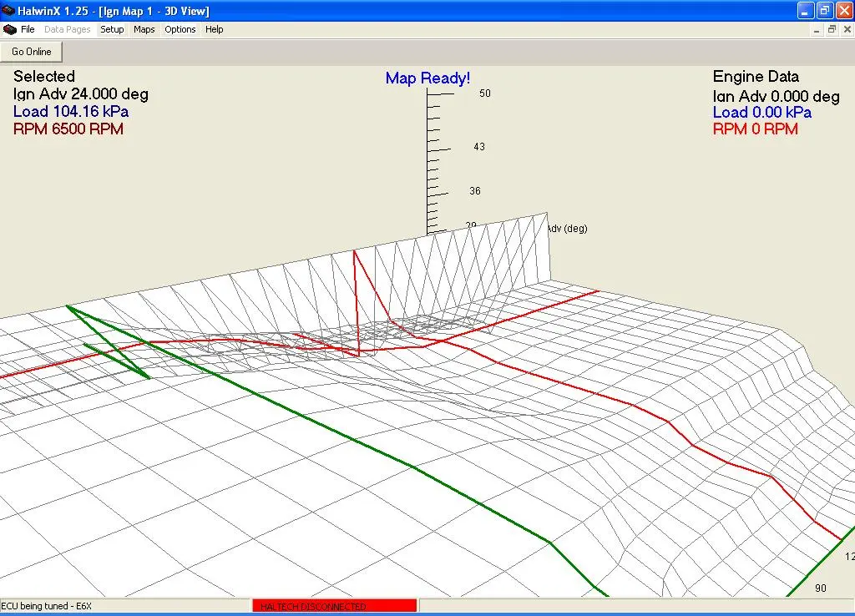Click the red HALTECH DISCONNECTED status indicator
855x616 pixels.
[x=334, y=605]
